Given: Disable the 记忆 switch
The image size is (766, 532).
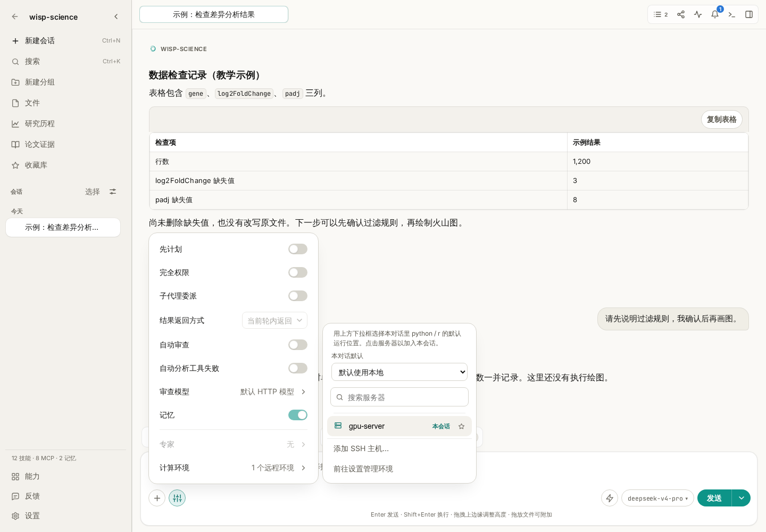Looking at the screenshot, I should tap(298, 415).
